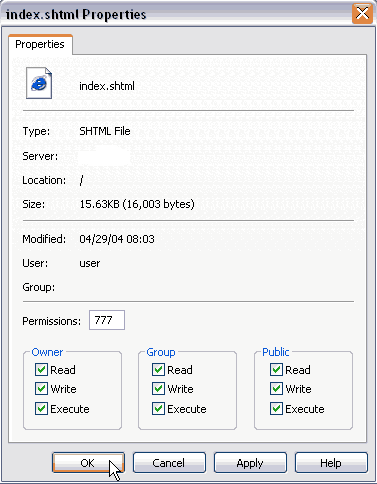Viewport: 377px width, 484px height.
Task: Click the User value 'user'
Action: pos(90,263)
